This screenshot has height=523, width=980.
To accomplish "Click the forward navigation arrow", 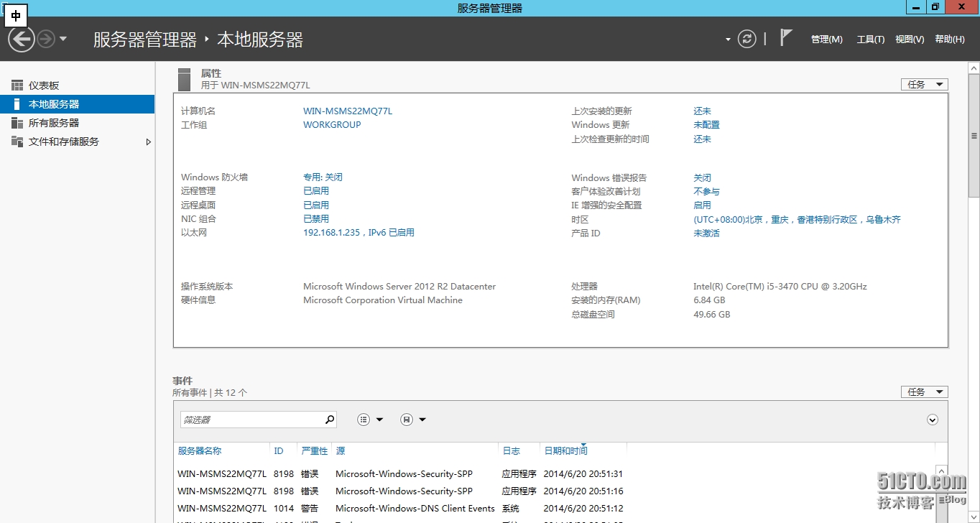I will 46,39.
